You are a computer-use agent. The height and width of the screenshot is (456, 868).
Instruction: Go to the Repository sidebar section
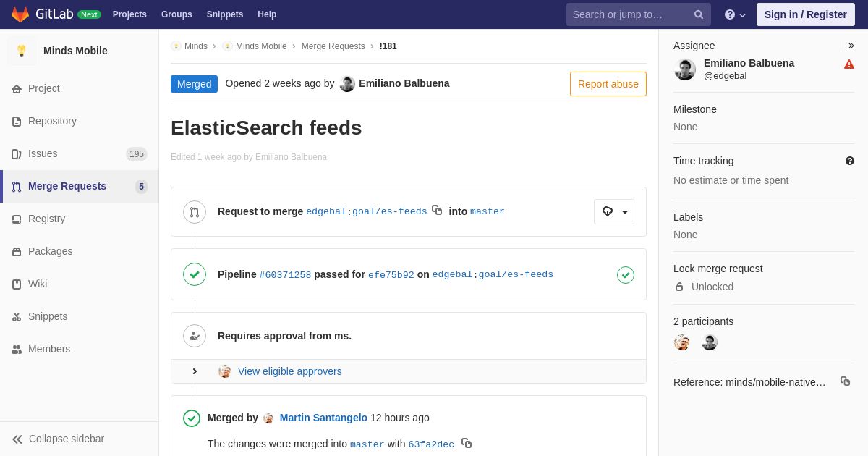(52, 121)
